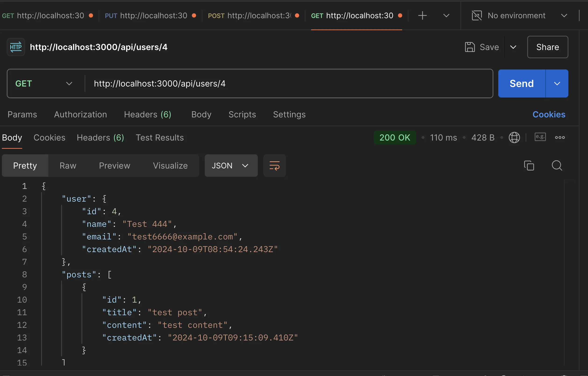Open the response Cookies tab
Image resolution: width=588 pixels, height=376 pixels.
tap(49, 137)
